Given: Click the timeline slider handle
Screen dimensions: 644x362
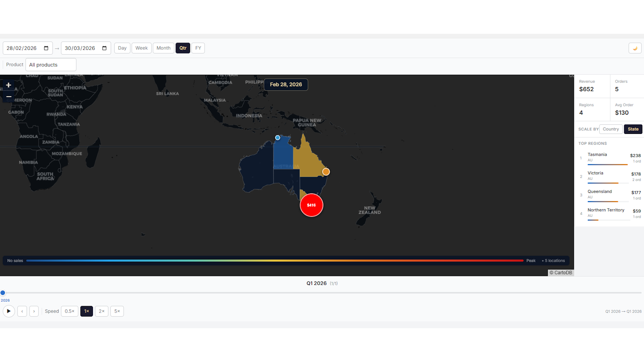Looking at the screenshot, I should (x=3, y=293).
